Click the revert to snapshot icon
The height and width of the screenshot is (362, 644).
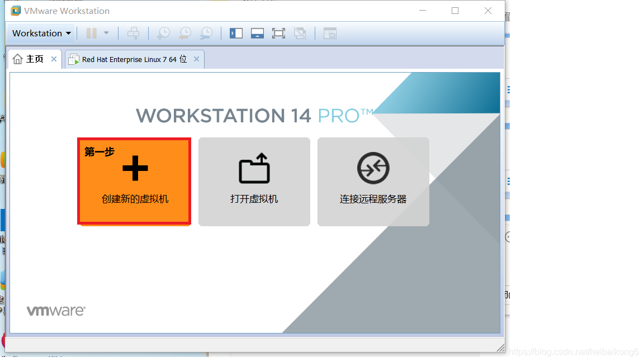[x=185, y=34]
